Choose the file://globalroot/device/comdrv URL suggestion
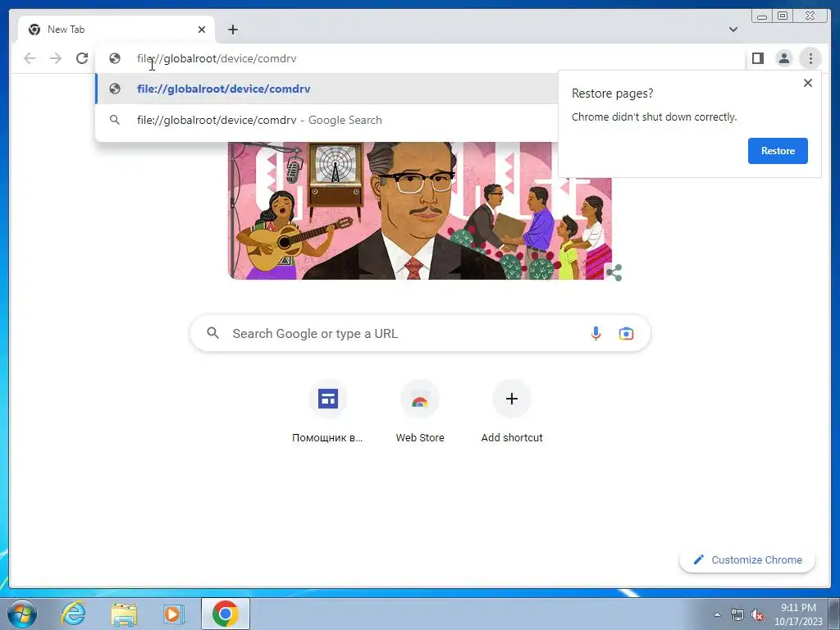840x630 pixels. (x=326, y=89)
